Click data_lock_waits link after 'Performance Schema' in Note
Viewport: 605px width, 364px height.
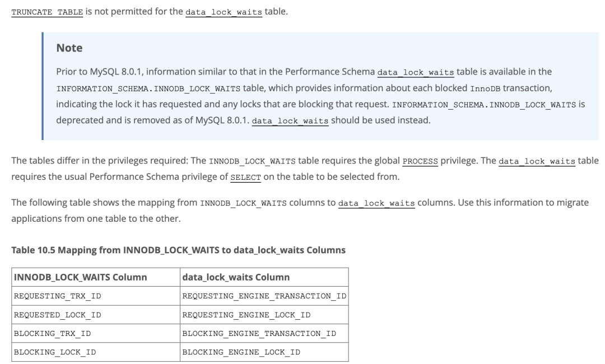416,72
